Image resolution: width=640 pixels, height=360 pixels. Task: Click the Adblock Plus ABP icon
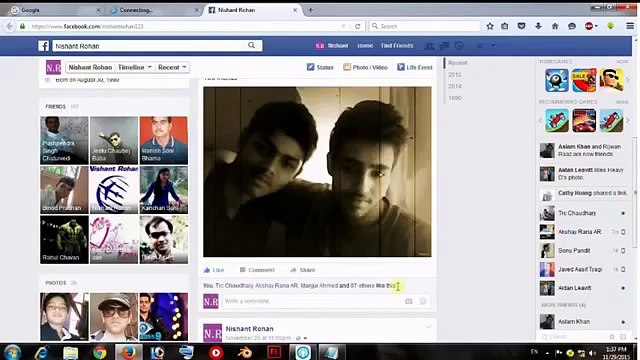coord(589,26)
